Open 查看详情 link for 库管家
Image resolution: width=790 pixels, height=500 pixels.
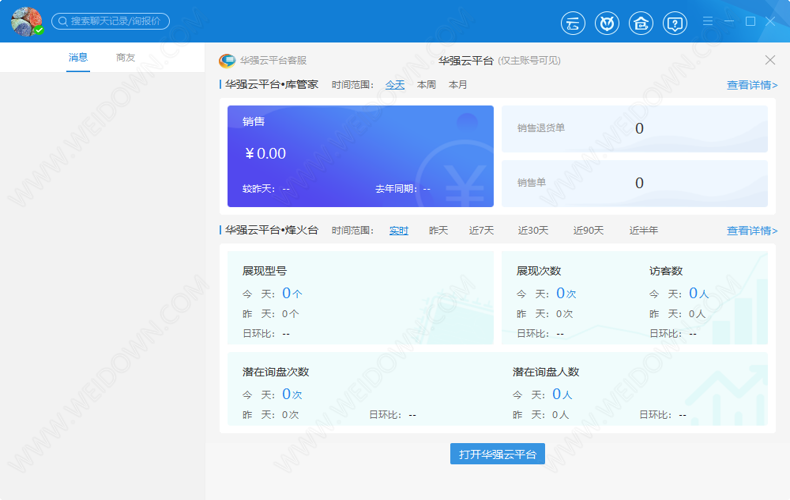click(x=751, y=85)
